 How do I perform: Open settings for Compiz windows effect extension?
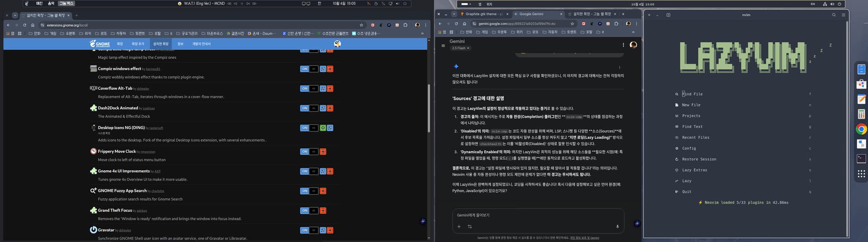point(323,69)
